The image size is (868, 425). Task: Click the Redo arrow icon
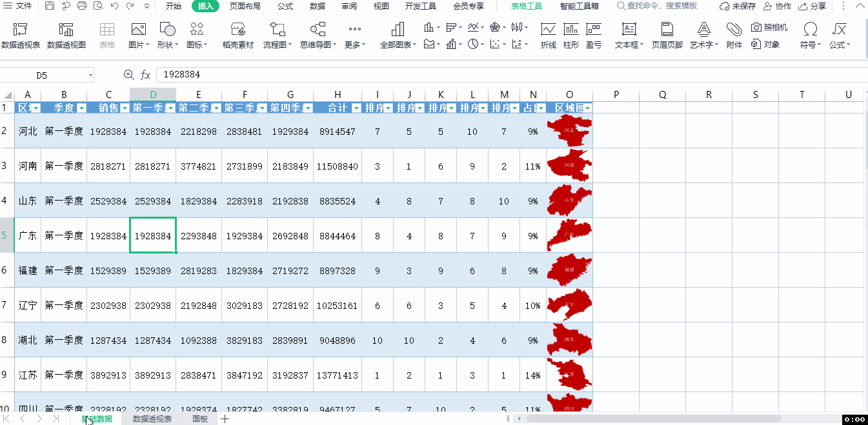[130, 6]
